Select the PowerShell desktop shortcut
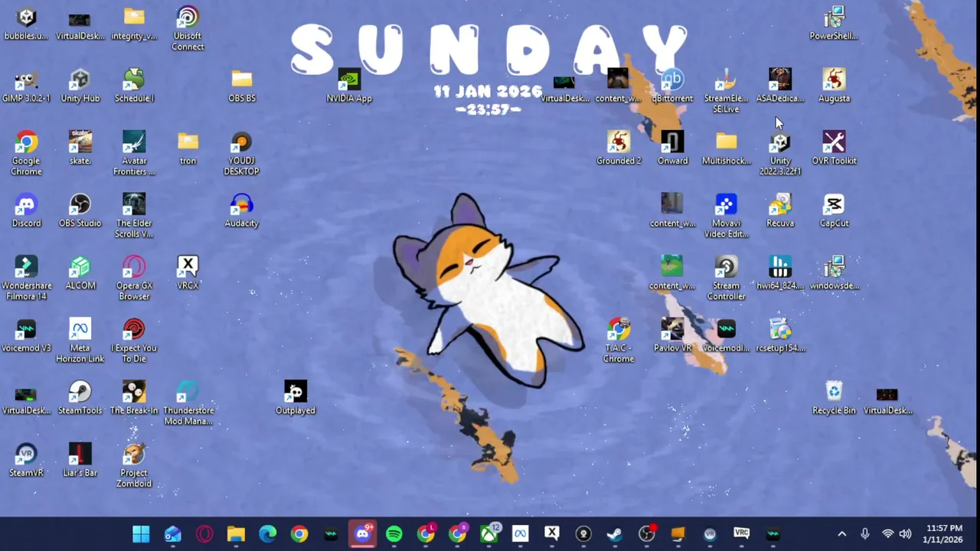The width and height of the screenshot is (980, 551). click(834, 24)
